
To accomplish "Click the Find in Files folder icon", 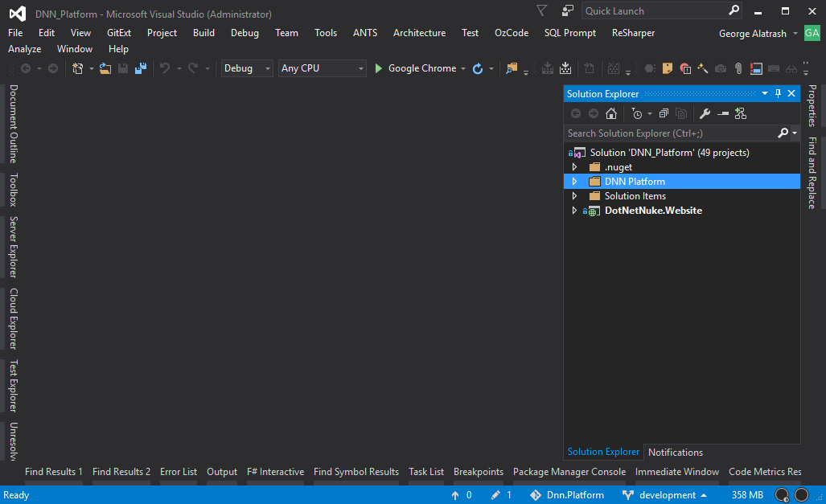I will point(511,68).
